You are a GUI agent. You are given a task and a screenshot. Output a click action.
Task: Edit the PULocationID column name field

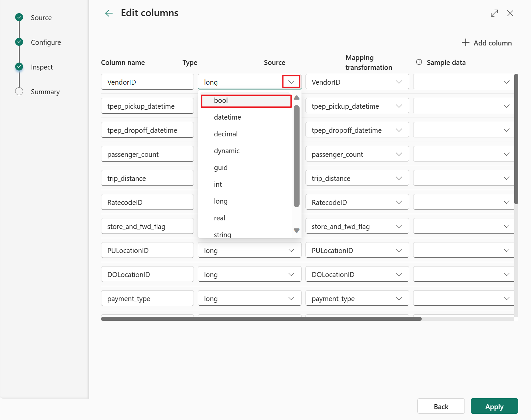pos(147,250)
